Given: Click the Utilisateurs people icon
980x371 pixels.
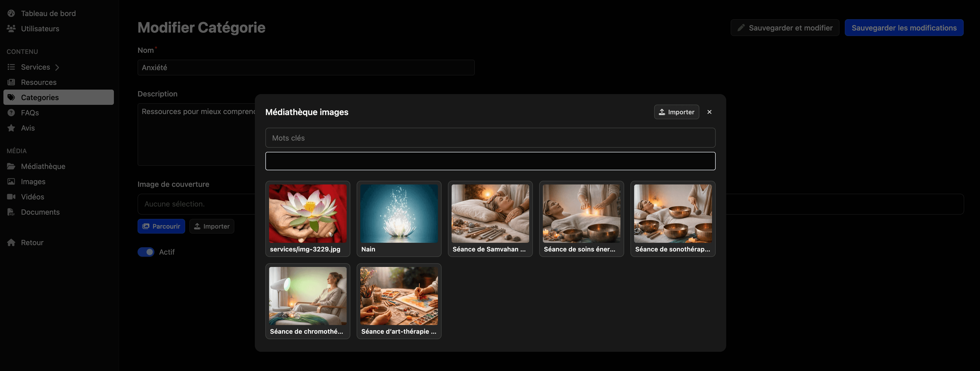Looking at the screenshot, I should [x=11, y=29].
